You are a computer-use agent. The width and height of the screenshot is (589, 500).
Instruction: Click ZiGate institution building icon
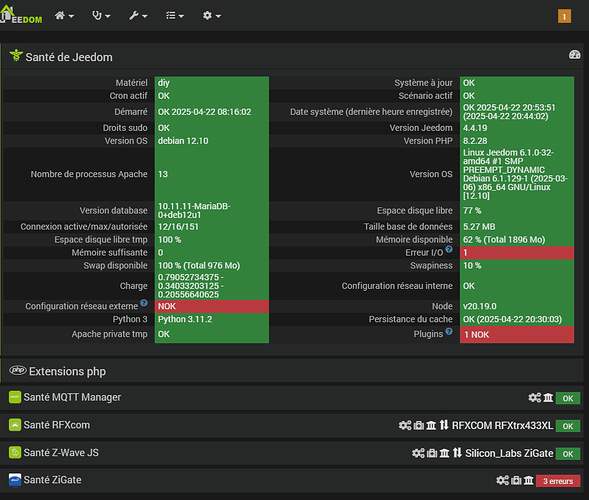tap(529, 480)
